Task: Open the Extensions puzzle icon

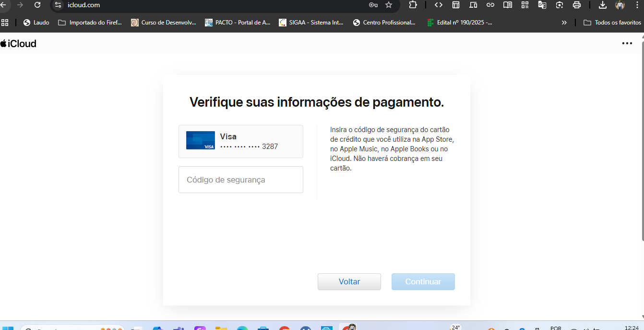Action: pos(413,5)
